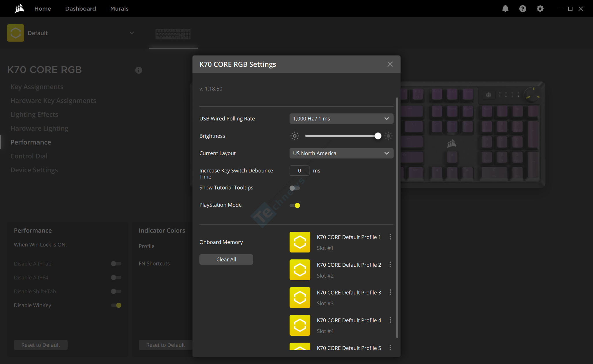Open Lighting Effects in sidebar
This screenshot has width=593, height=364.
(x=34, y=114)
